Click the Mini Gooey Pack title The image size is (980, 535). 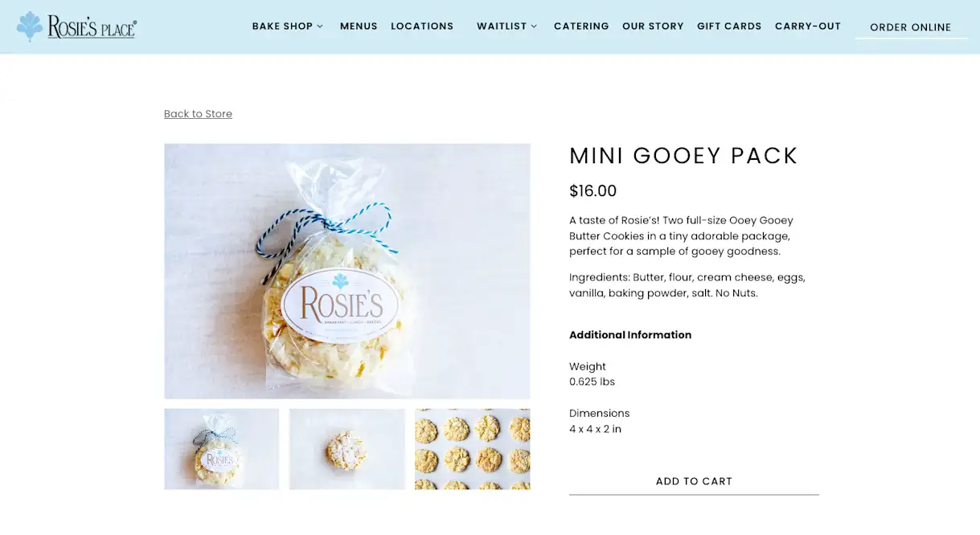click(683, 156)
